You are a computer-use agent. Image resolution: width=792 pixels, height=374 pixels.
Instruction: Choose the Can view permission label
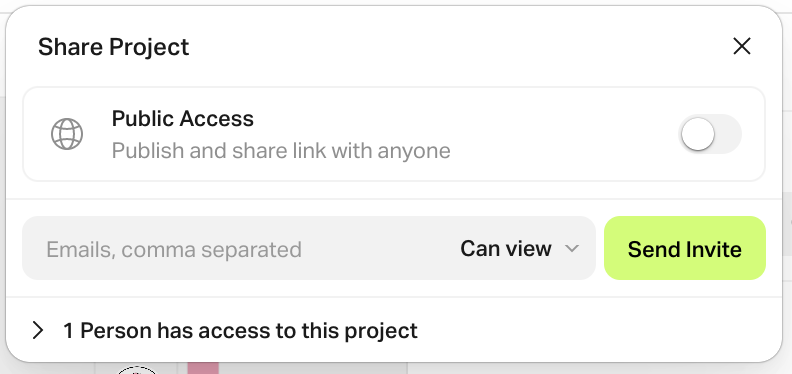pos(506,249)
